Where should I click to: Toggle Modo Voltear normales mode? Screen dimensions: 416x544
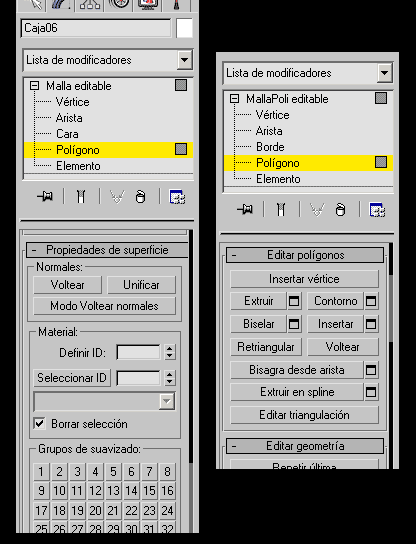[104, 306]
